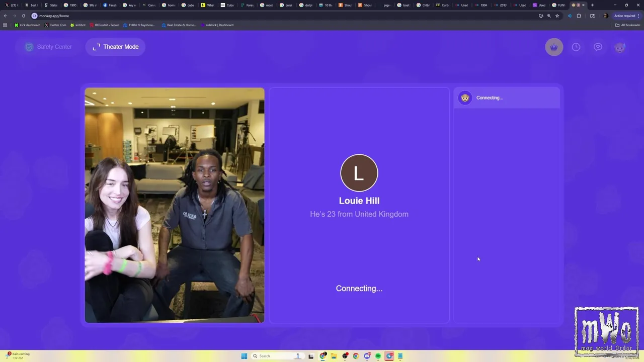This screenshot has width=644, height=362.
Task: Open the Safety Center
Action: tap(48, 47)
